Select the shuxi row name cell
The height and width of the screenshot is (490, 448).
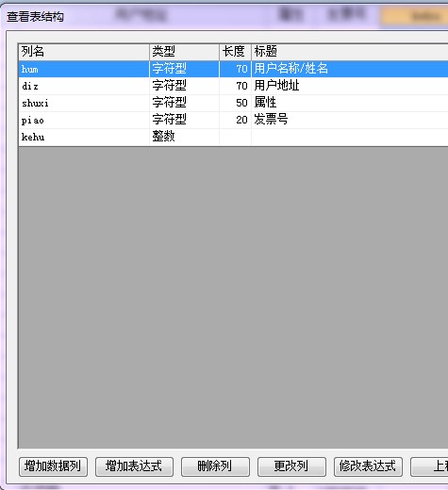[84, 103]
